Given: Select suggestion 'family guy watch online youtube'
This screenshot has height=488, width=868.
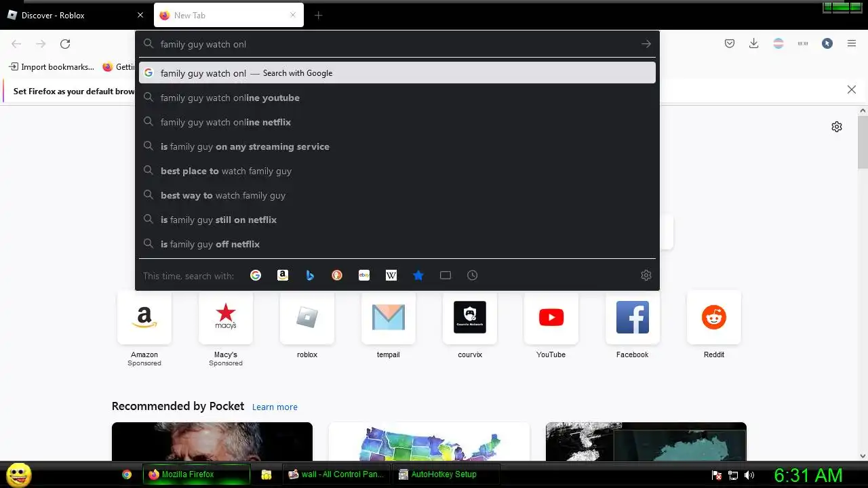Looking at the screenshot, I should 397,98.
